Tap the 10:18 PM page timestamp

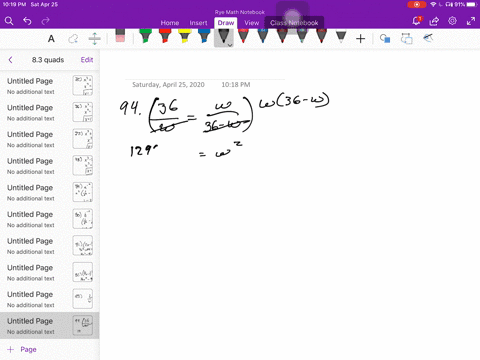(x=236, y=85)
